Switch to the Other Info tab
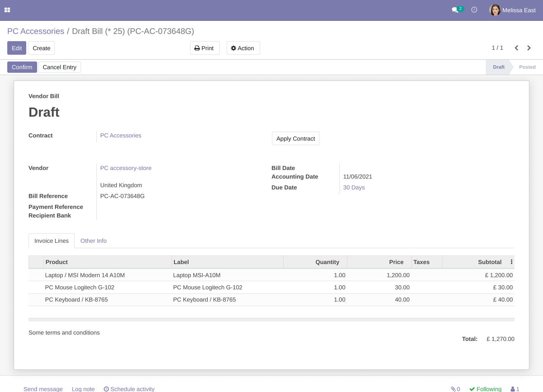This screenshot has width=543, height=392. 93,241
